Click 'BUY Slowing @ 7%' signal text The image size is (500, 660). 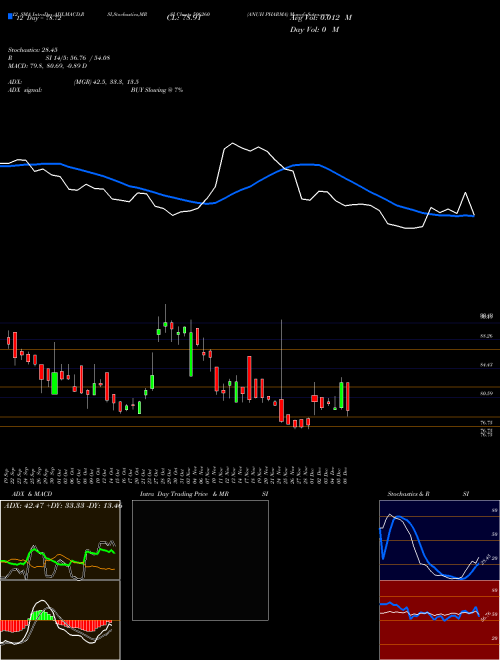[157, 90]
